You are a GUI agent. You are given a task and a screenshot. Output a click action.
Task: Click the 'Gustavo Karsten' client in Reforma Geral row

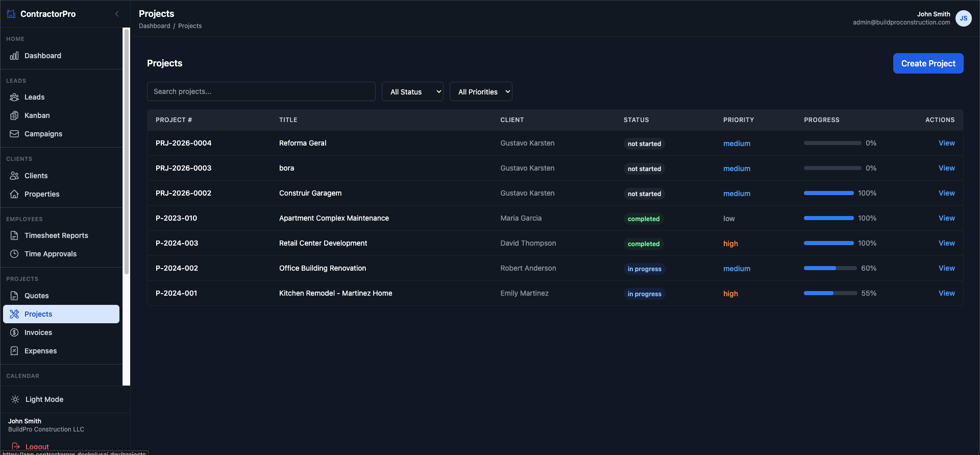527,143
